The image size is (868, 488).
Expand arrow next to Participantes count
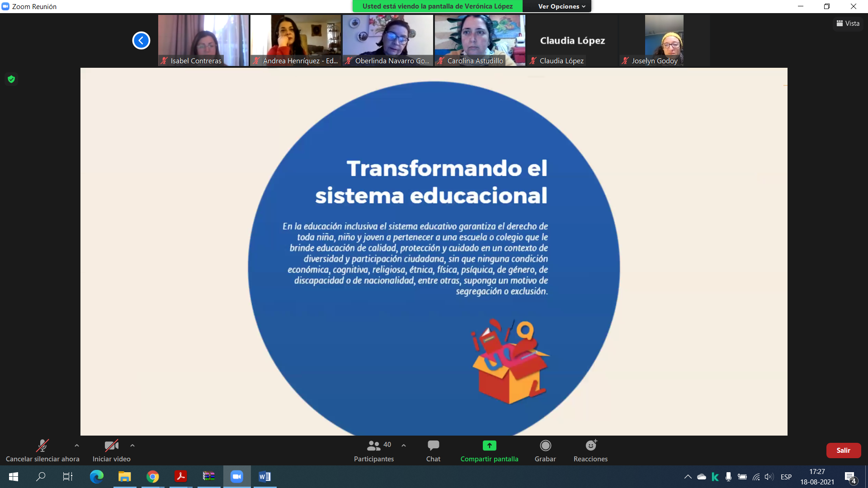coord(404,446)
